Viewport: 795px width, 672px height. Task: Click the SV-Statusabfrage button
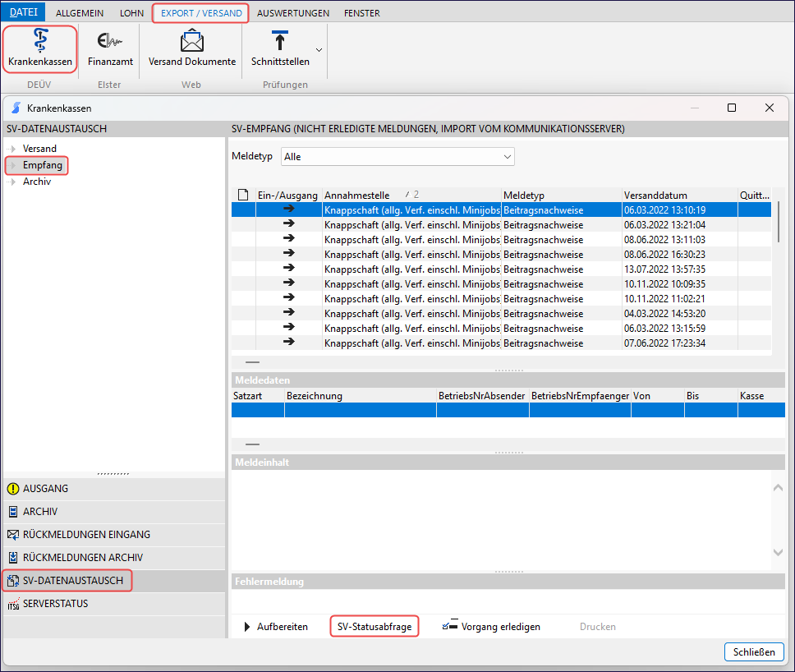click(374, 627)
